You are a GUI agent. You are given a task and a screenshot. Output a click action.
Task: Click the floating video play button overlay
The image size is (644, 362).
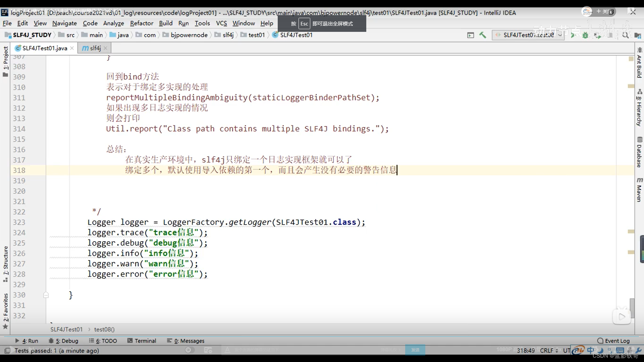(622, 316)
